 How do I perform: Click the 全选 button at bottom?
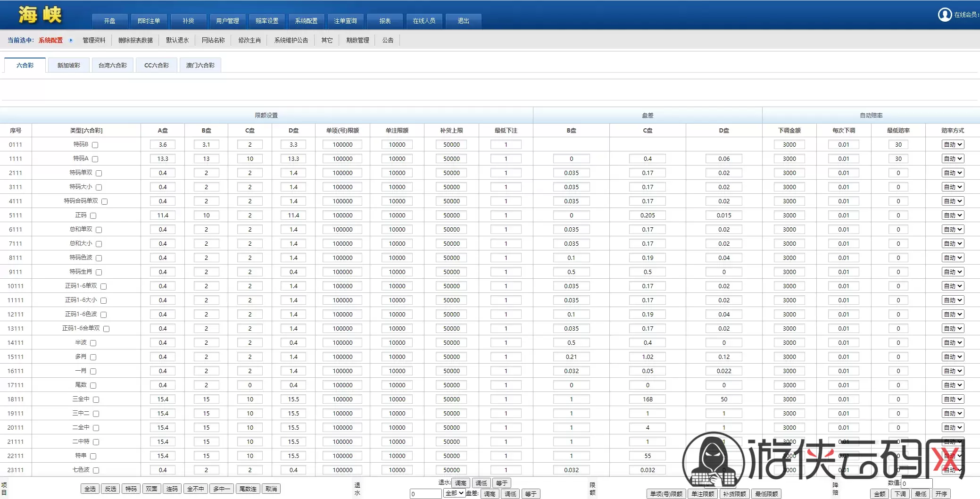tap(90, 489)
